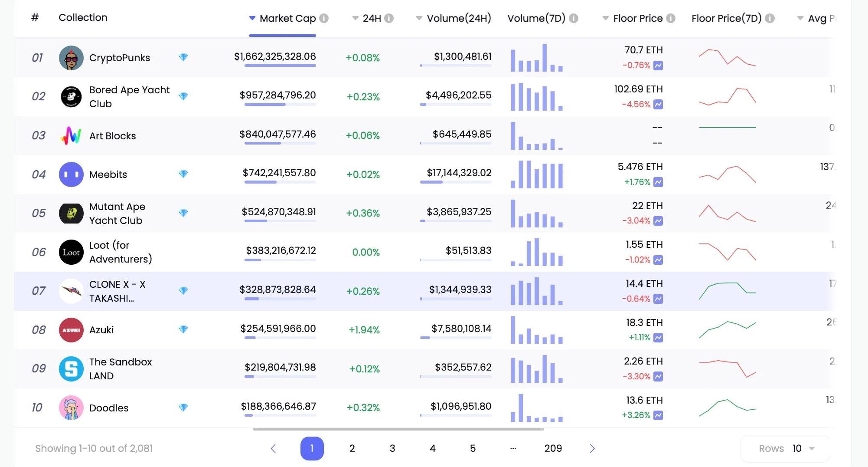
Task: Click the Doodles collection avatar
Action: coord(71,408)
